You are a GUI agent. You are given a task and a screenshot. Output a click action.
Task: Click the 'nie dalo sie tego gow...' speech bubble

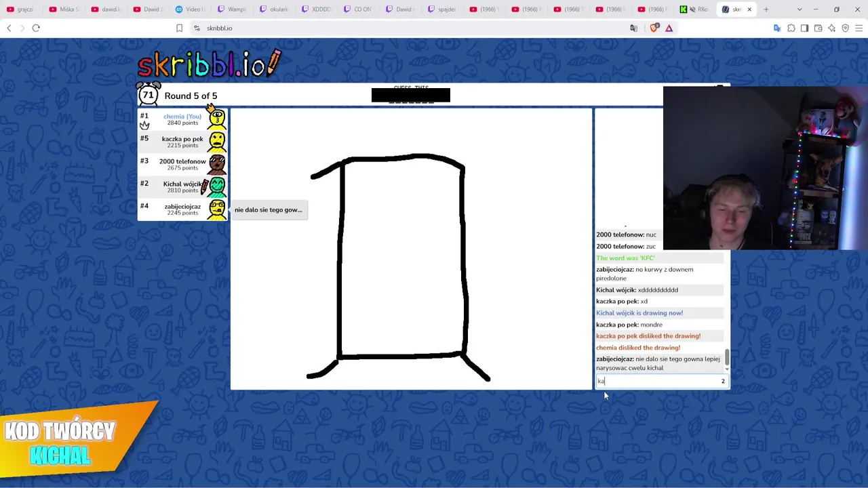(269, 210)
